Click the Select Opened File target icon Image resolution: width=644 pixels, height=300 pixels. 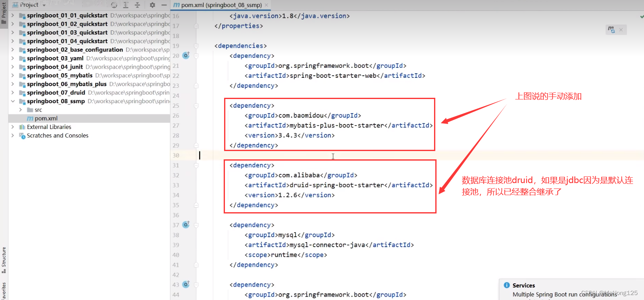(114, 5)
